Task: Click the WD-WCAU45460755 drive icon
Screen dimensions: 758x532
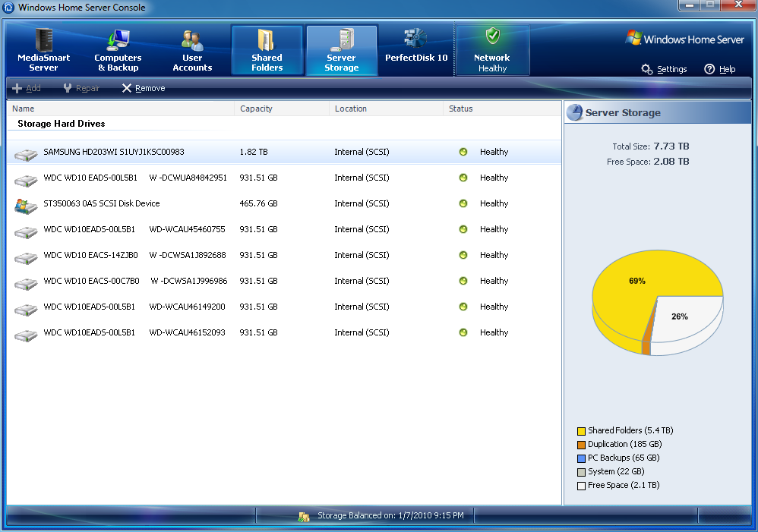Action: (x=26, y=232)
